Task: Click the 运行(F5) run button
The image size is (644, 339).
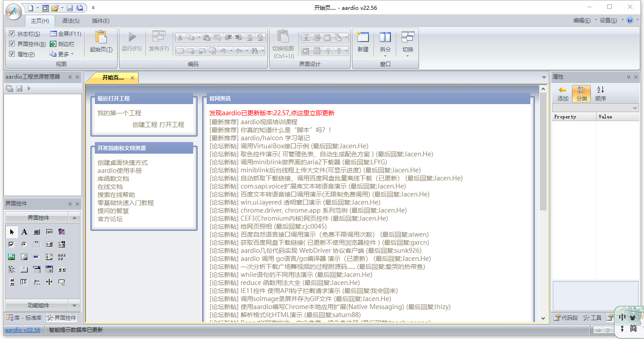Action: pos(131,41)
